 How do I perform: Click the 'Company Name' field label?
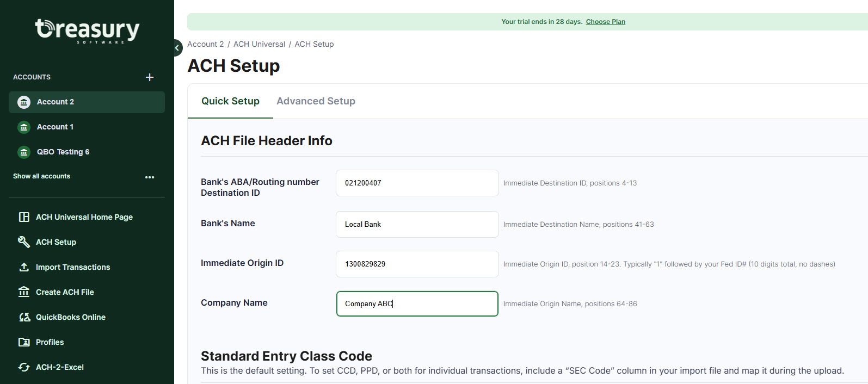pos(234,303)
